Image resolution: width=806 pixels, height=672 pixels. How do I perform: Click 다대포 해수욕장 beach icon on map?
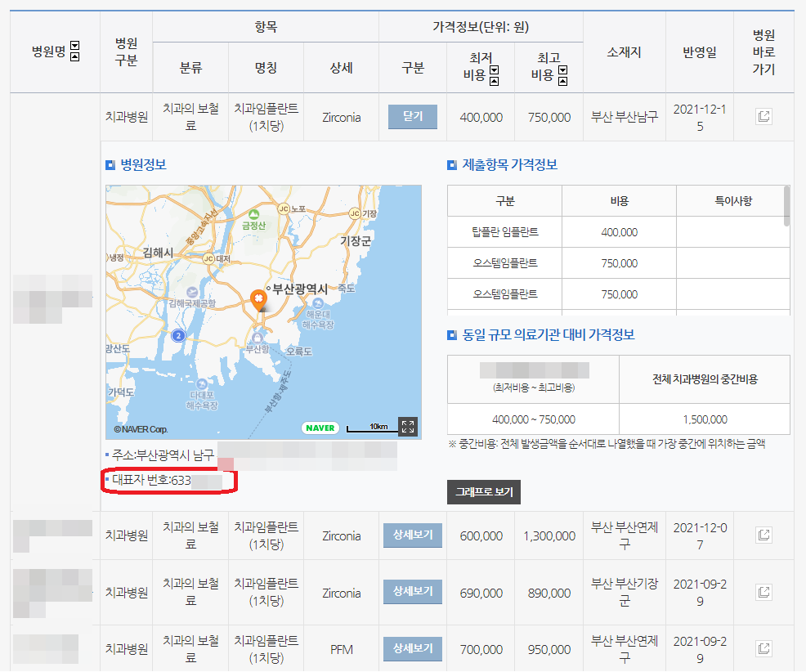202,383
